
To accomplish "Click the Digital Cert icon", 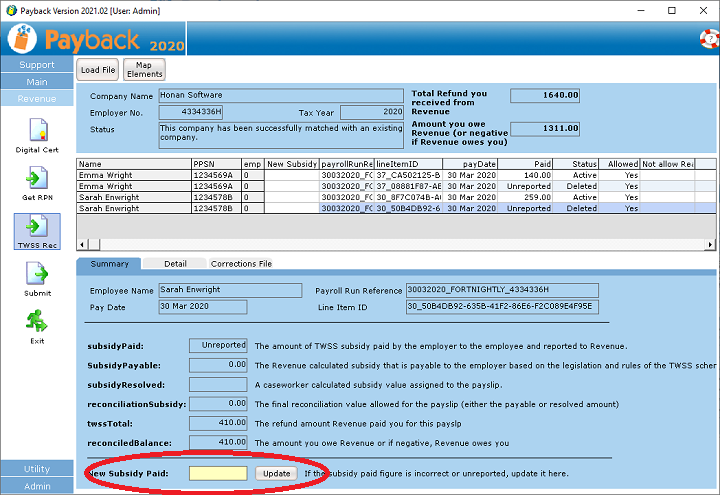I will 37,131.
